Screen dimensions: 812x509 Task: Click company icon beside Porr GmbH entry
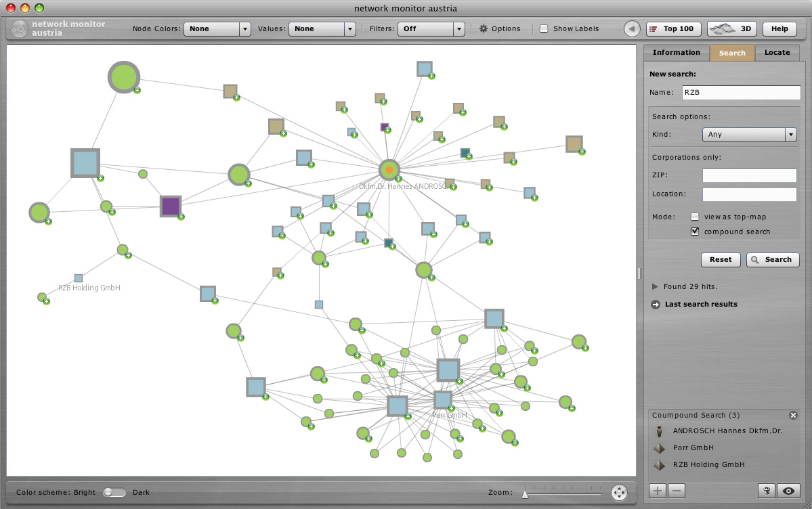(x=659, y=448)
